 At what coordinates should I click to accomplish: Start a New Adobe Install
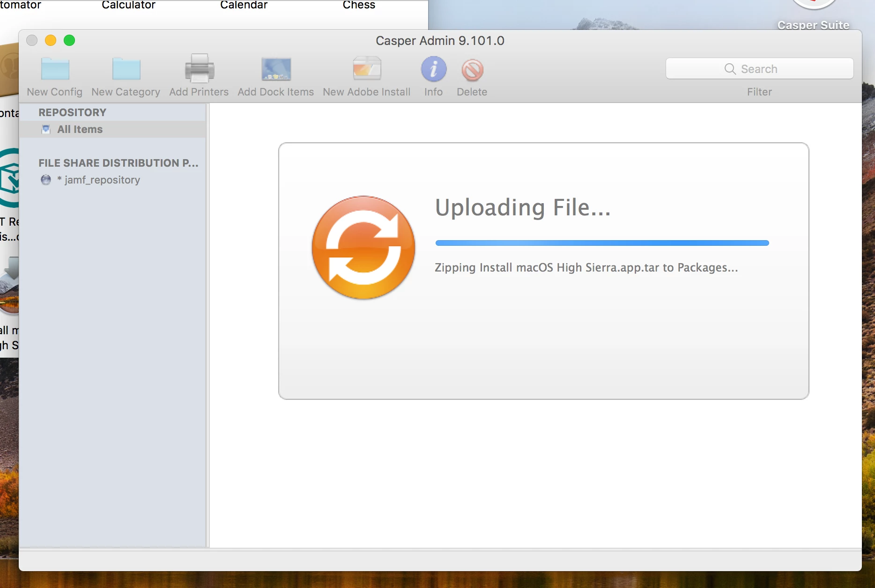pos(367,75)
